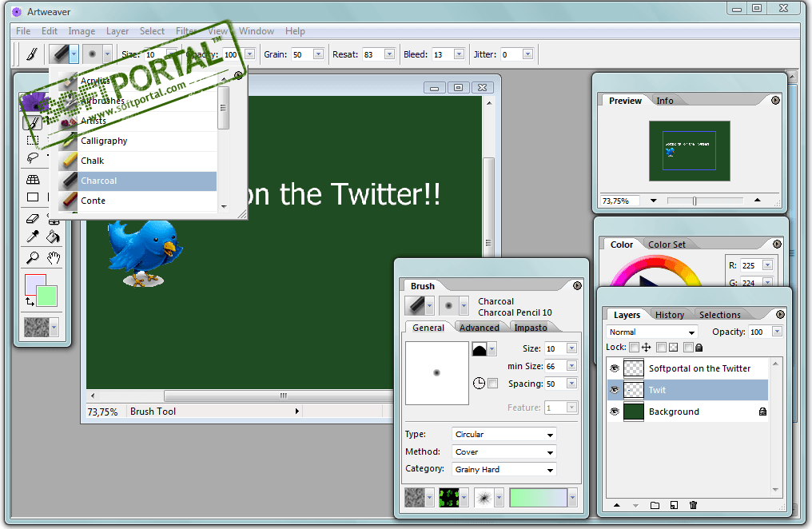Click the gradient swatch in Brush panel

(538, 498)
